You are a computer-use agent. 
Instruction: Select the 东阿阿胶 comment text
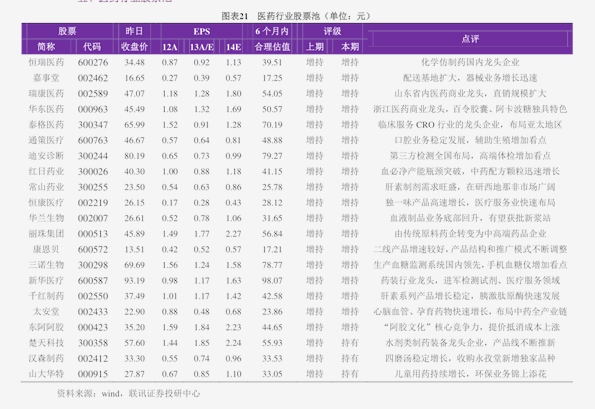tap(470, 327)
